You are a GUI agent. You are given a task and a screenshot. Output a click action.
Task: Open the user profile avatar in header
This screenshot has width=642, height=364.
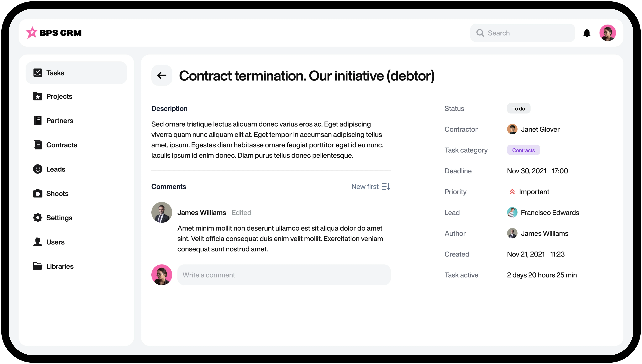pos(607,33)
